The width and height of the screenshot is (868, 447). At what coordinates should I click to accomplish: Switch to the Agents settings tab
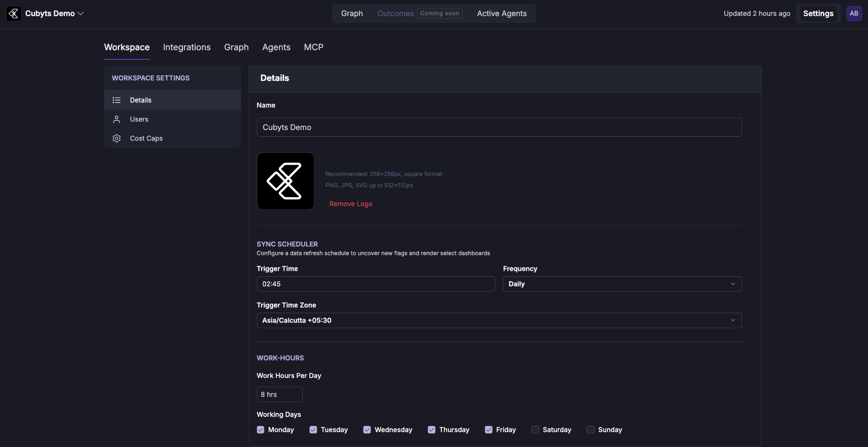(276, 47)
